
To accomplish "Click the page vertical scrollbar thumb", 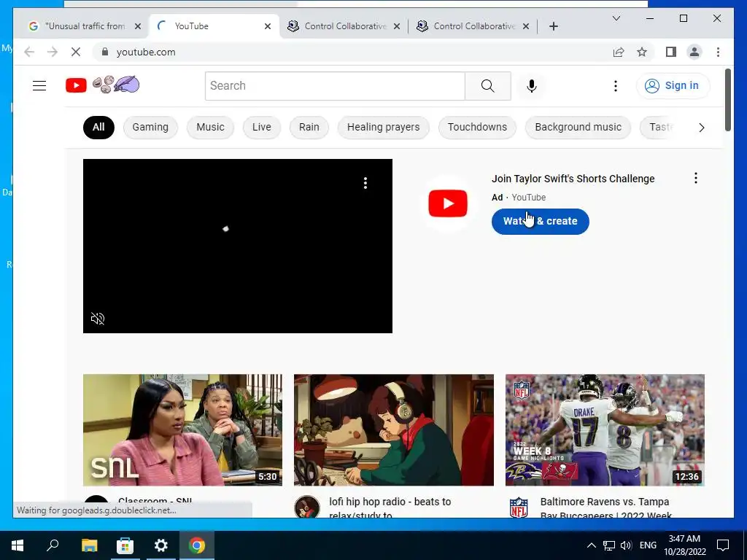I will click(727, 100).
